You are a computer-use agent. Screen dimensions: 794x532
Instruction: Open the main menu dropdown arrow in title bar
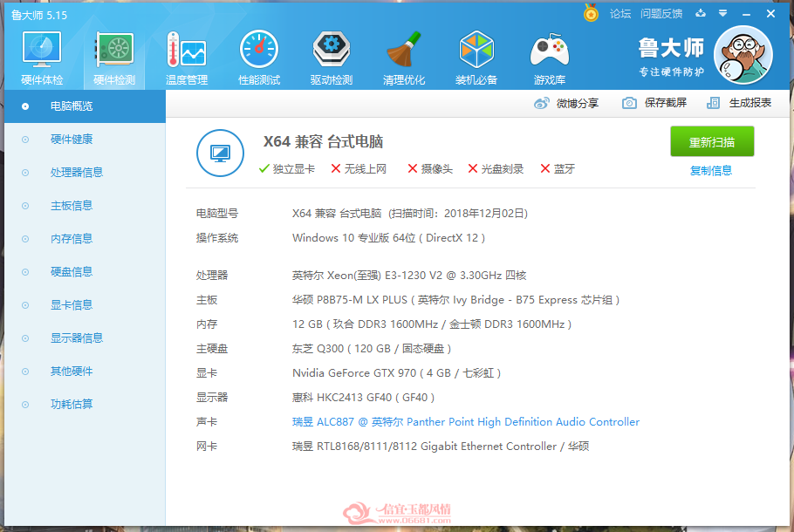pyautogui.click(x=723, y=13)
